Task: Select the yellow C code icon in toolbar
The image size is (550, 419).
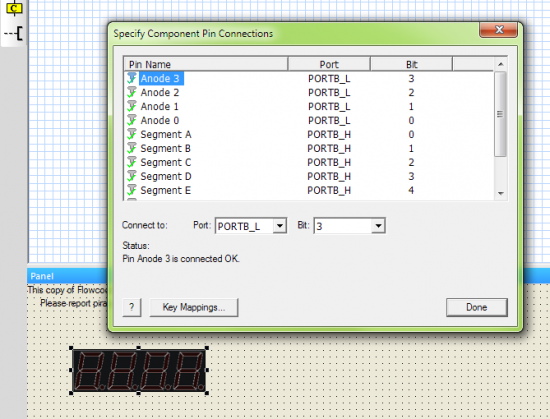Action: pos(14,8)
